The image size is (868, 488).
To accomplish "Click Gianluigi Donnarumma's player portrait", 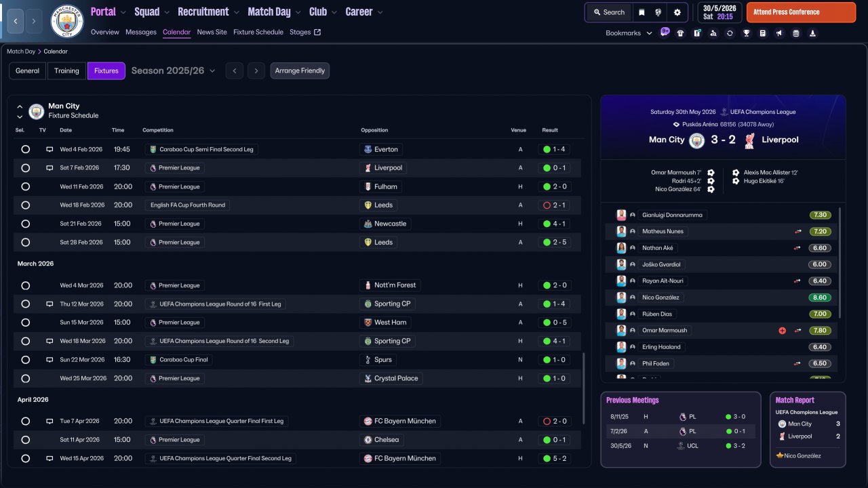I will point(621,215).
